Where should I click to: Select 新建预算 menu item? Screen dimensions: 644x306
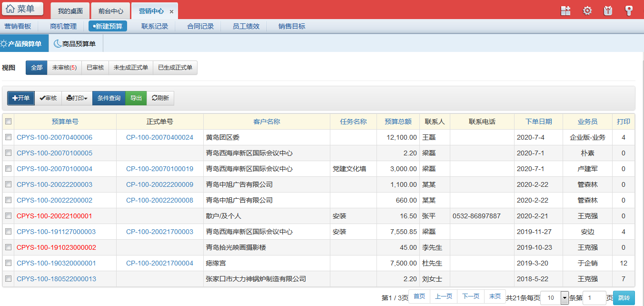[x=108, y=26]
